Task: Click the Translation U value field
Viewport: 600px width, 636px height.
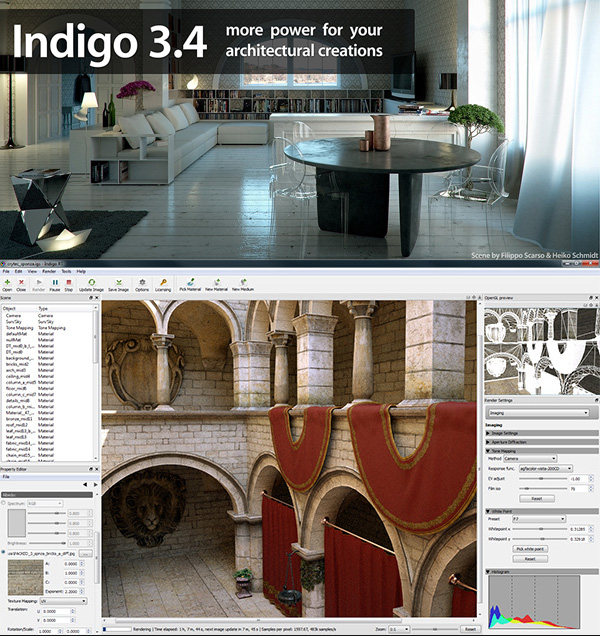Action: click(56, 611)
